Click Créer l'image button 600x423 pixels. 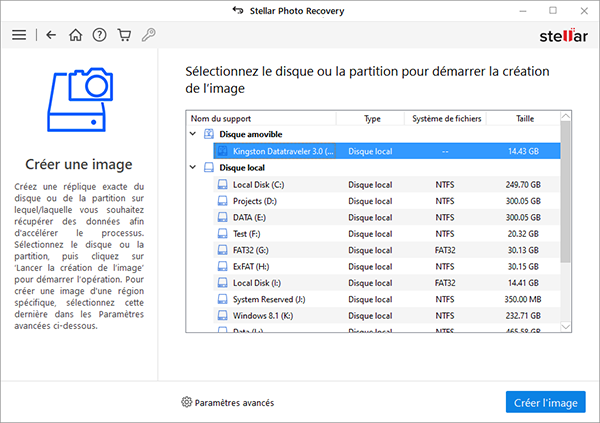545,402
